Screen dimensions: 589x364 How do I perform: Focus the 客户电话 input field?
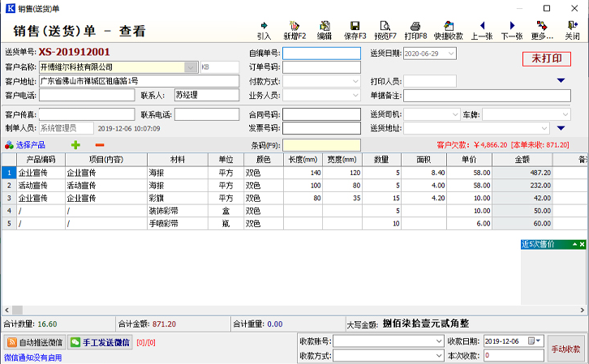tap(87, 96)
